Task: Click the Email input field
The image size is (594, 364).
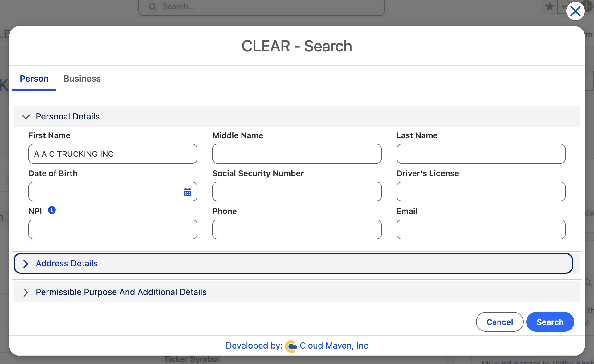Action: (x=481, y=229)
